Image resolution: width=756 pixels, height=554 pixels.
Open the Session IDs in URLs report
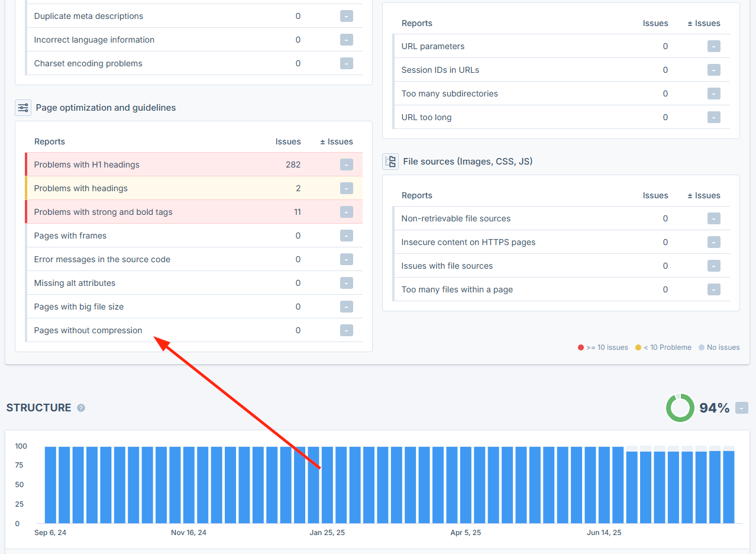click(440, 69)
